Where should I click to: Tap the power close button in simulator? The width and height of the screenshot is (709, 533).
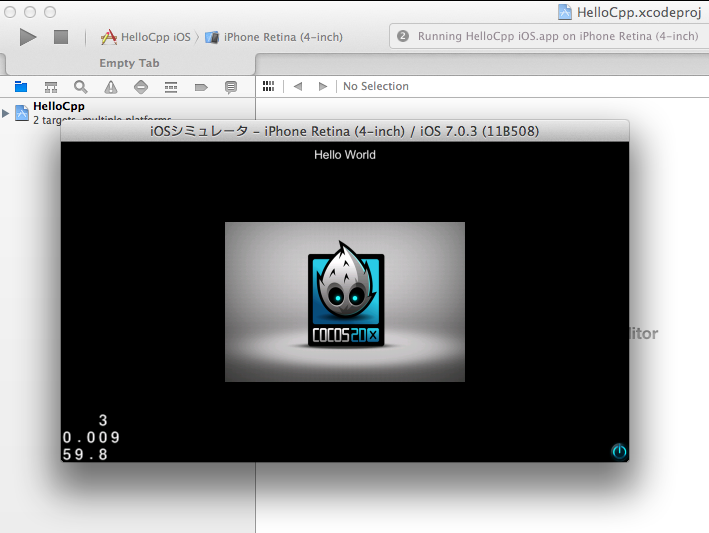pos(619,451)
